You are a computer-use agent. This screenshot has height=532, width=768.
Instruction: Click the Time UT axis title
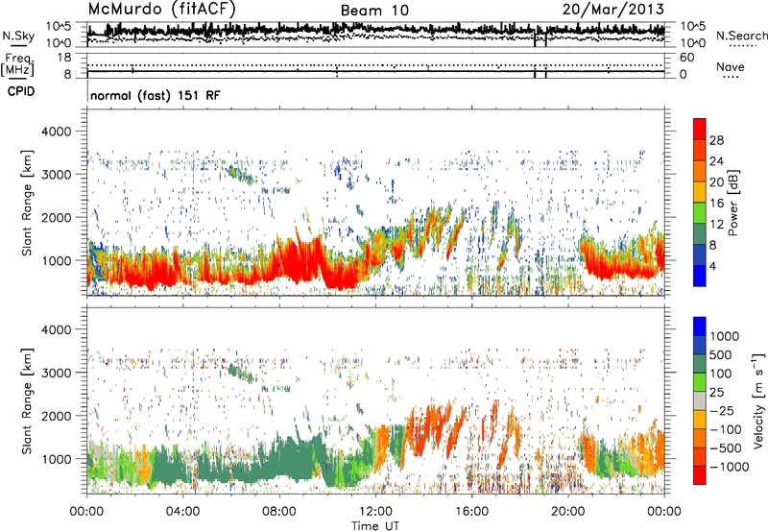[375, 526]
